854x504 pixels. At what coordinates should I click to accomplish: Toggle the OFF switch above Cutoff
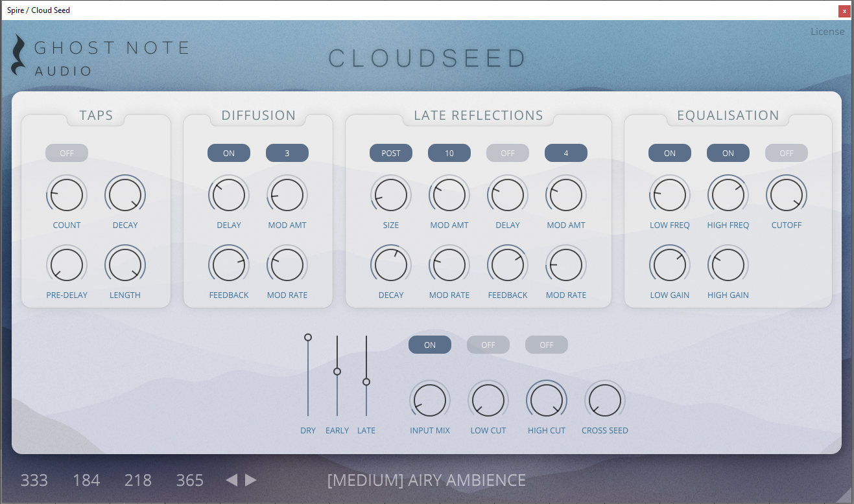coord(787,153)
